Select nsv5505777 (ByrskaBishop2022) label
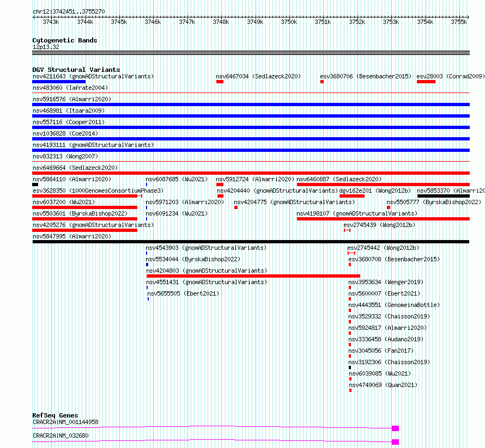485x448 pixels. 434,202
